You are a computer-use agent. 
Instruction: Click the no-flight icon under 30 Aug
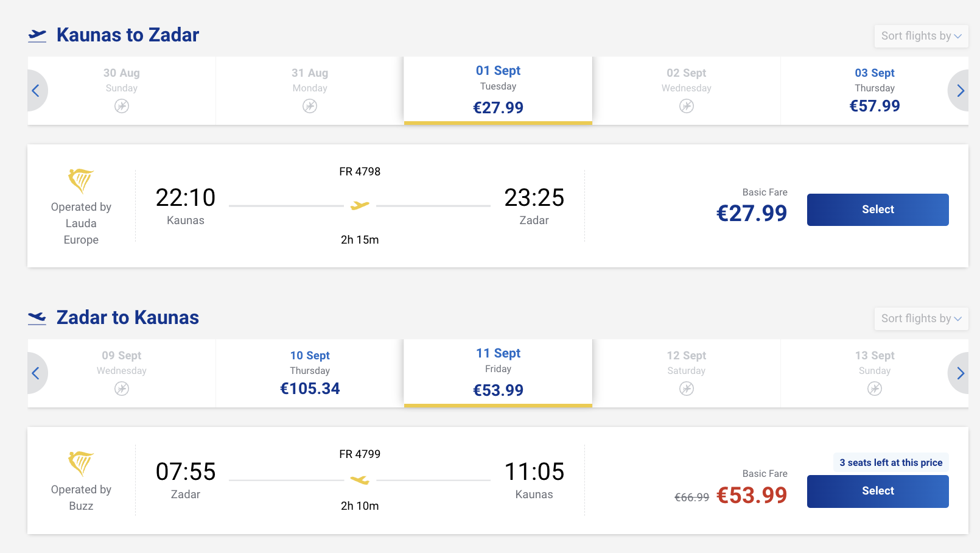point(122,106)
